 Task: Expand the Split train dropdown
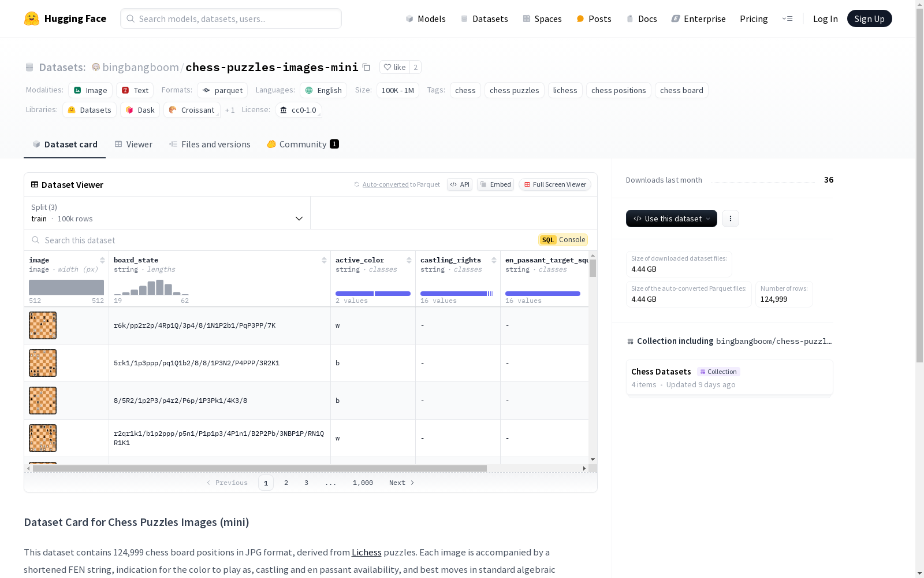pyautogui.click(x=167, y=213)
